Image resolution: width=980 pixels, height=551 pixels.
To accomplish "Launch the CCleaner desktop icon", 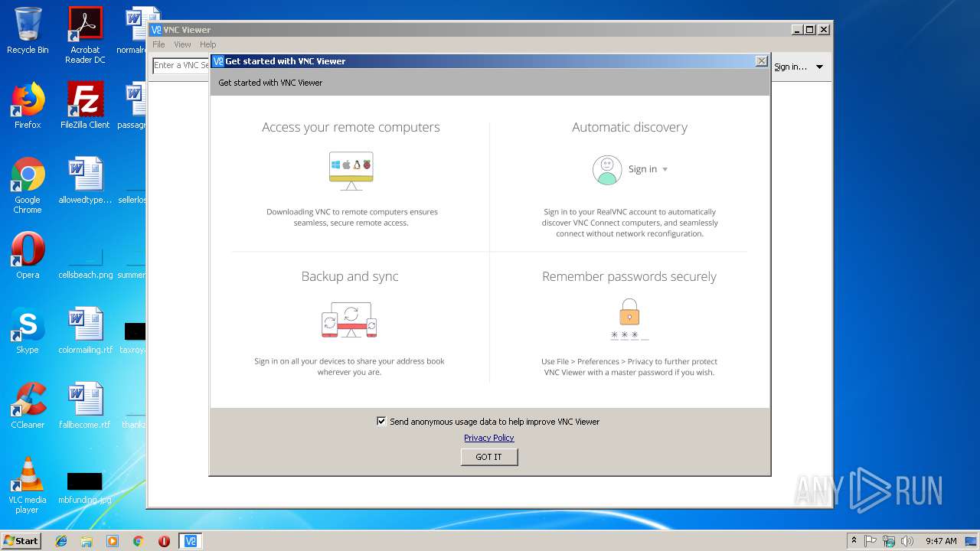I will coord(28,406).
